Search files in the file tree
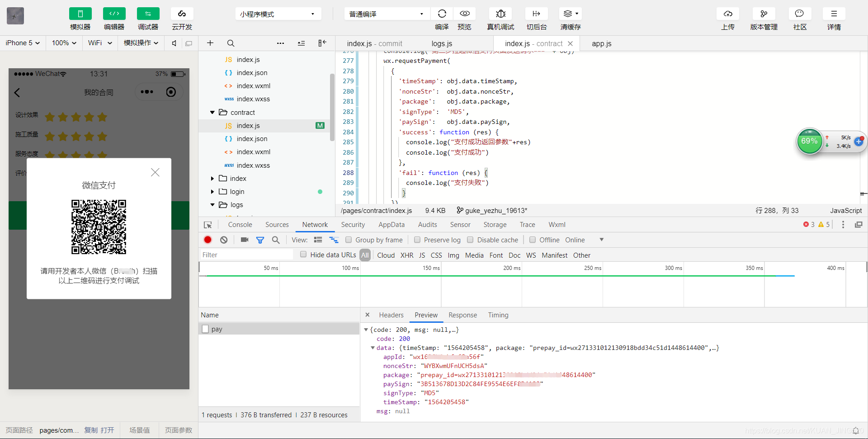Viewport: 868px width, 439px height. point(231,43)
